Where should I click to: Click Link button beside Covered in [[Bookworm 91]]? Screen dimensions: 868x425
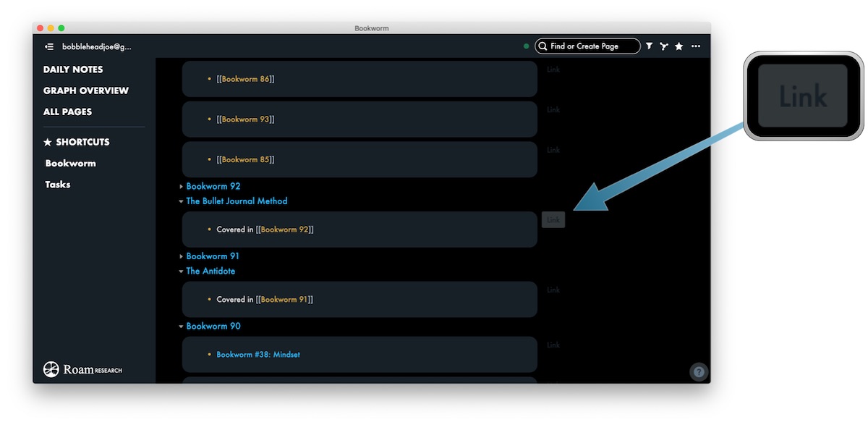pyautogui.click(x=553, y=290)
